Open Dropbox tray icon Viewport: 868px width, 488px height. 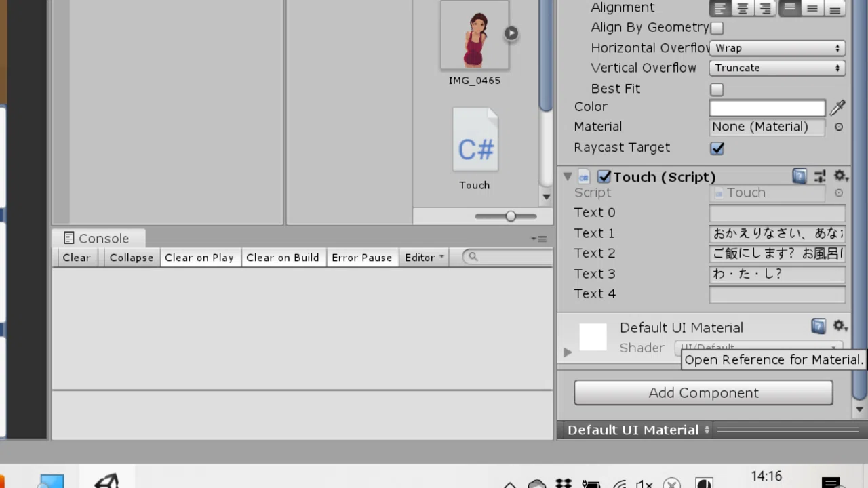click(564, 484)
